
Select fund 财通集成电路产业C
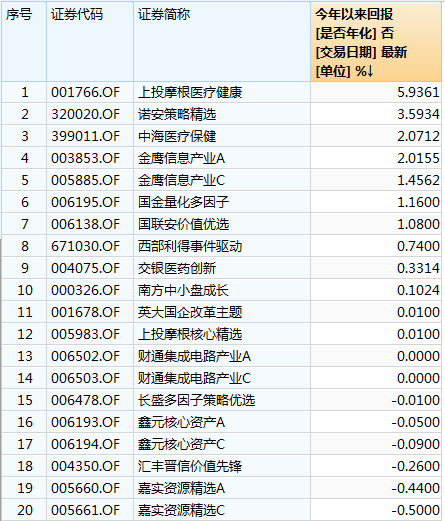coord(194,378)
